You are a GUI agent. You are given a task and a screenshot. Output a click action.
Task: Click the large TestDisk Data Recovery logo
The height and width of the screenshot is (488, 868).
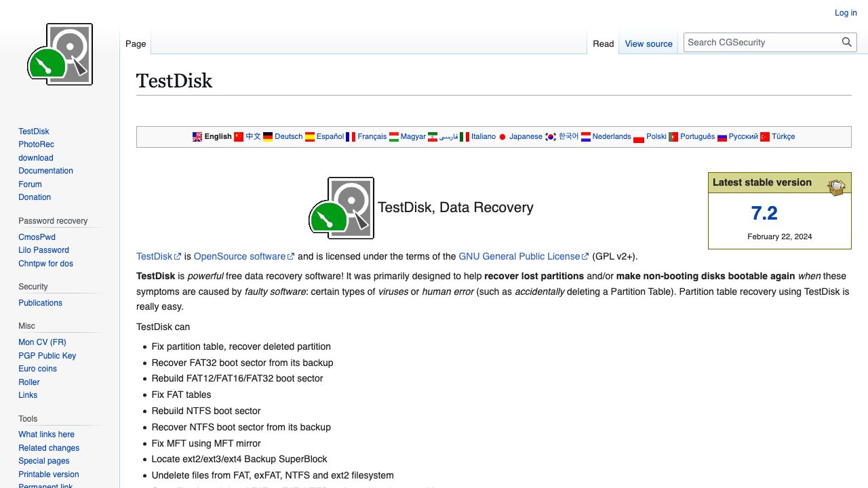pos(342,208)
